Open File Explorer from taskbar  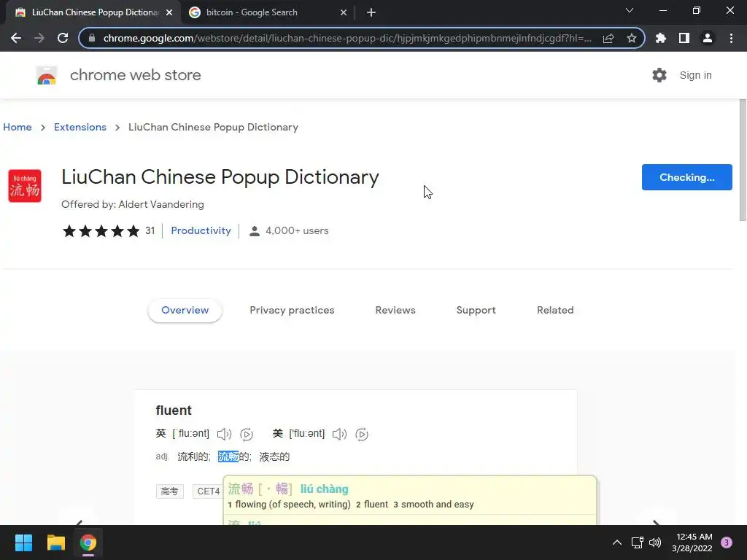55,542
